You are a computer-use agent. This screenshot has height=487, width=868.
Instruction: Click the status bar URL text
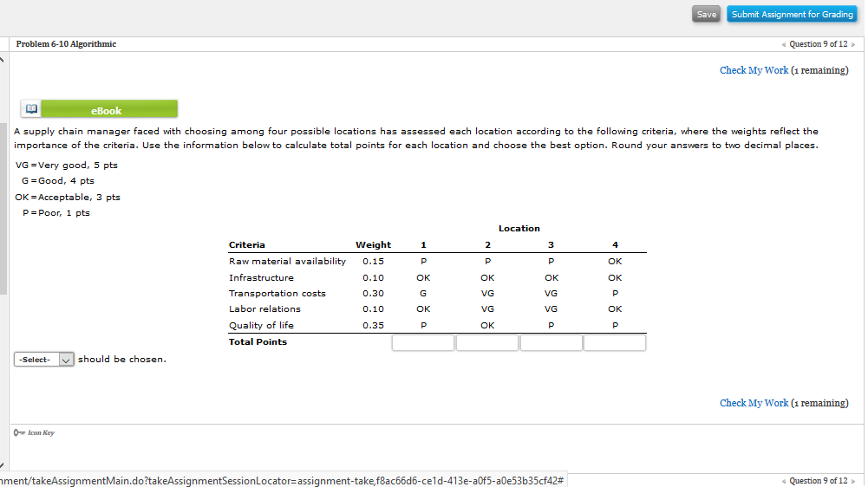click(282, 480)
